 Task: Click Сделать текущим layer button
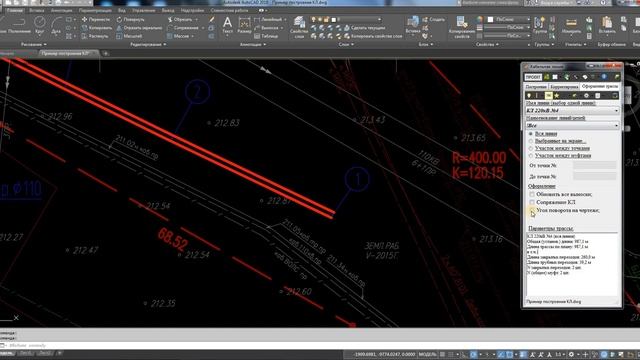[x=365, y=28]
